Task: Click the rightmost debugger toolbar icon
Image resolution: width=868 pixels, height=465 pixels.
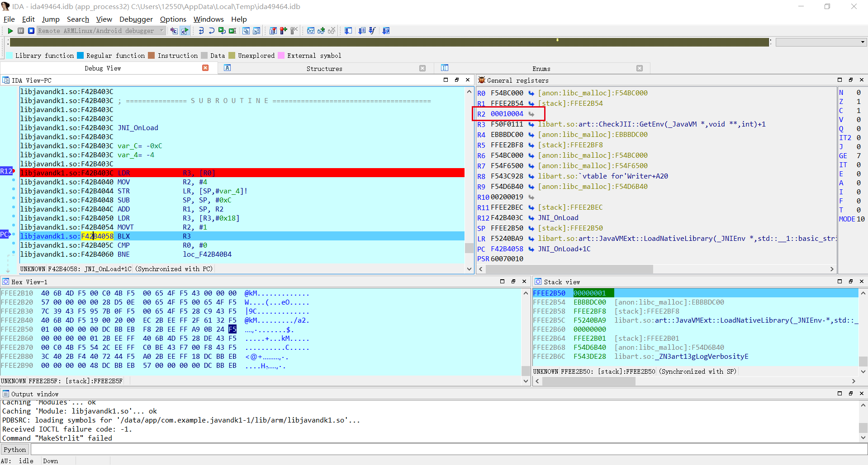Action: point(386,31)
